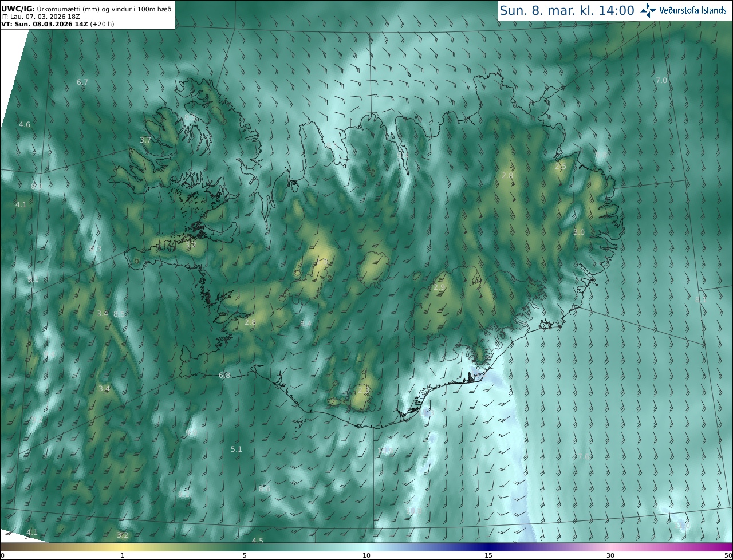Click the 'Veðurstofa Íslands' logo text
This screenshot has width=733, height=560.
(x=692, y=10)
